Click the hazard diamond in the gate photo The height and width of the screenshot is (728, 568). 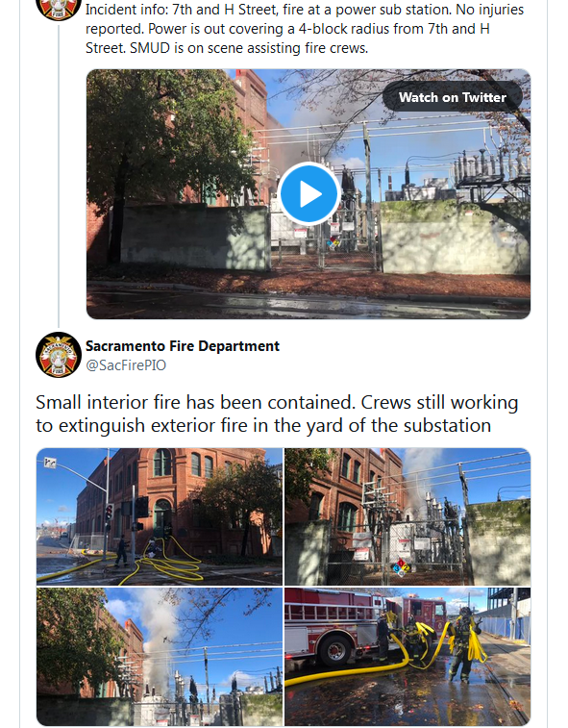point(402,567)
